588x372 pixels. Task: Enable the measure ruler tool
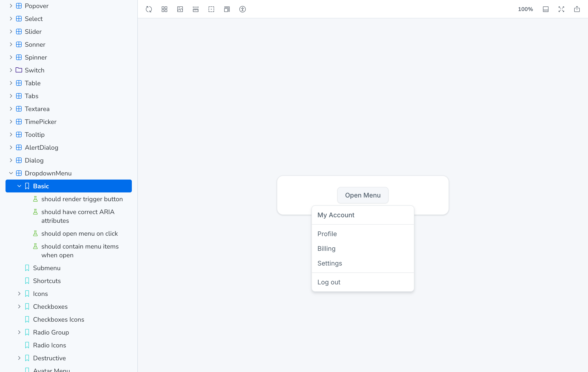(196, 9)
